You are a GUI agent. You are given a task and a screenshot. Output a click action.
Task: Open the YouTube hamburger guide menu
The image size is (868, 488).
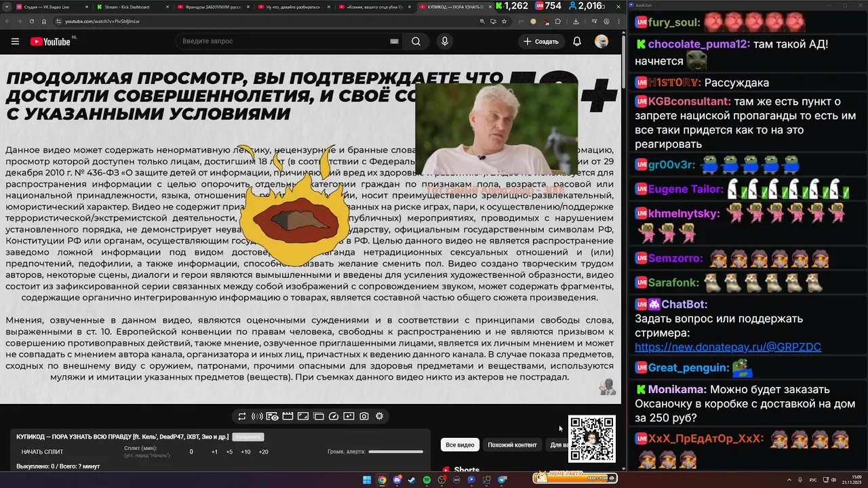tap(15, 41)
